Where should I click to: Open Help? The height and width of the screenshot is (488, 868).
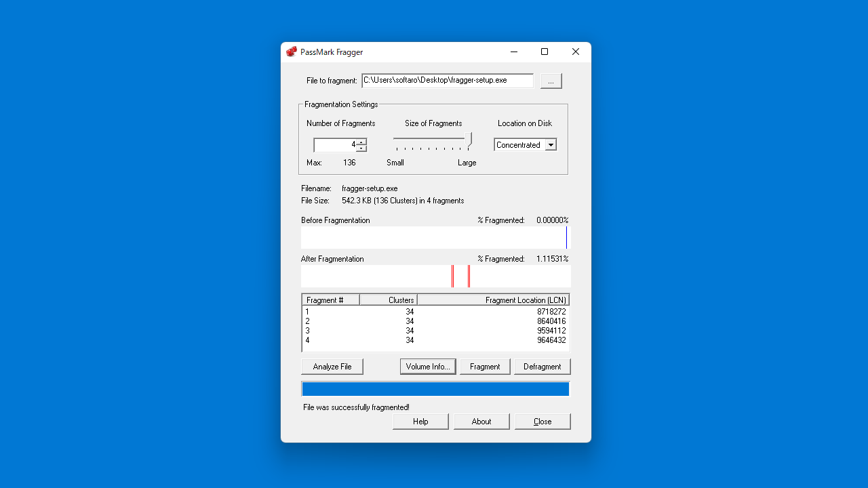pos(420,422)
